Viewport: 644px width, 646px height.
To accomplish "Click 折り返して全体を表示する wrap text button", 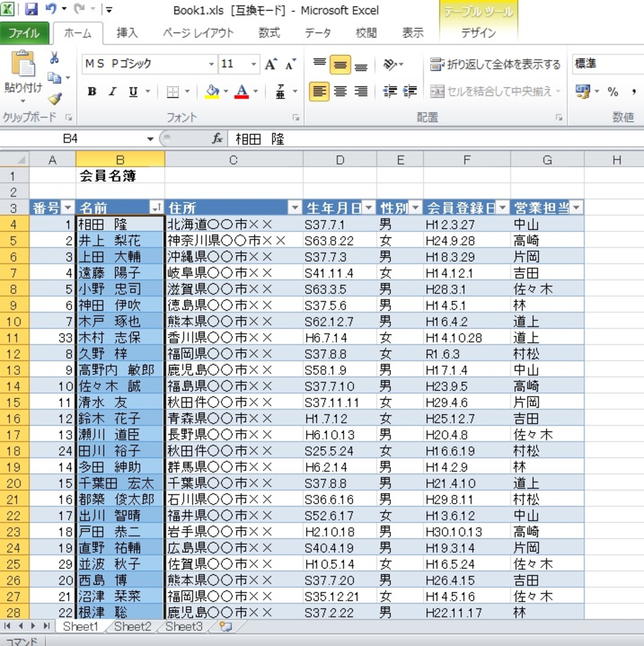I will pos(495,64).
